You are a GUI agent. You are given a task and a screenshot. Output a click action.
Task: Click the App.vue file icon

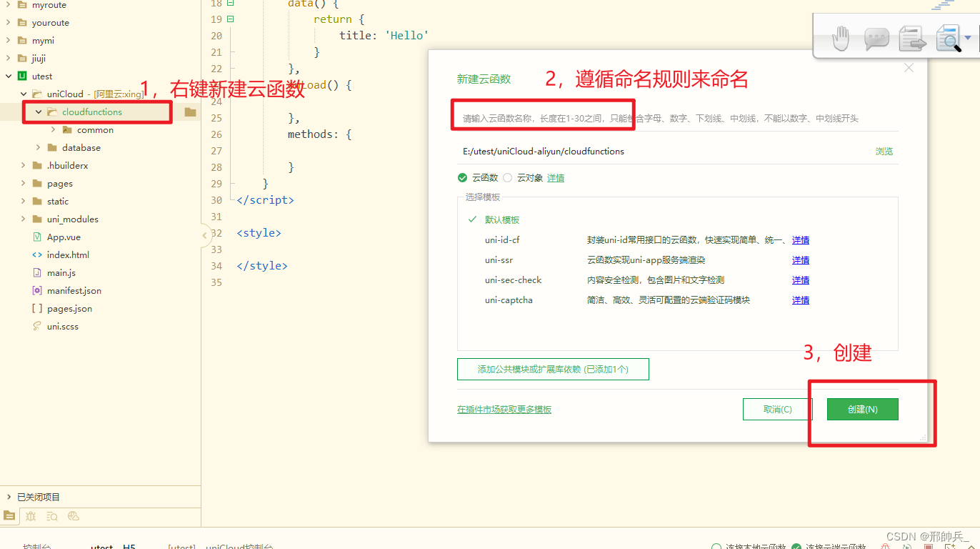[37, 237]
